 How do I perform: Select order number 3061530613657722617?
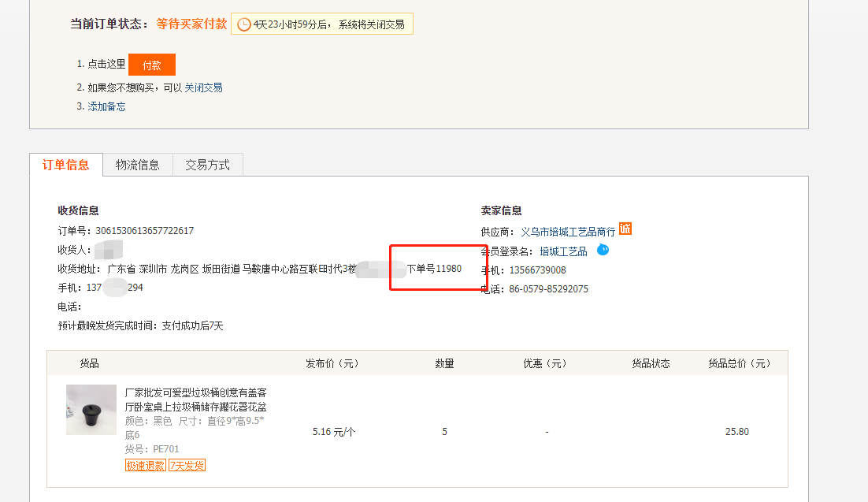pos(144,230)
